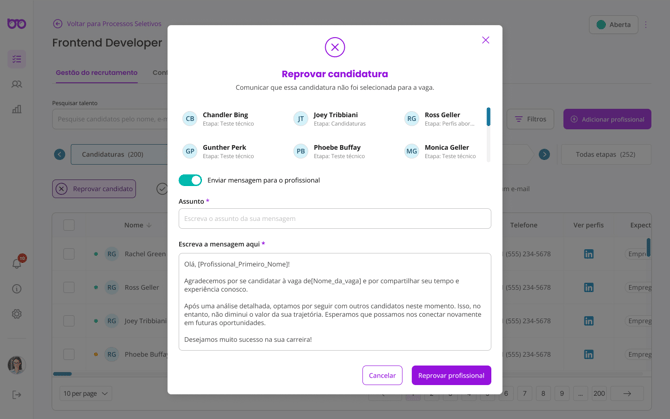Select the Todas etapas (252) stage tab
The image size is (670, 419).
pos(606,154)
